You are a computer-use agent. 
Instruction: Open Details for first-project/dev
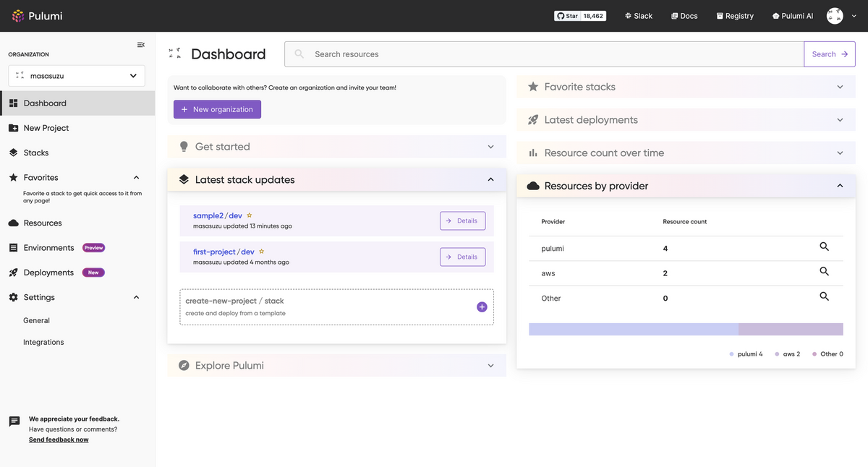(462, 257)
